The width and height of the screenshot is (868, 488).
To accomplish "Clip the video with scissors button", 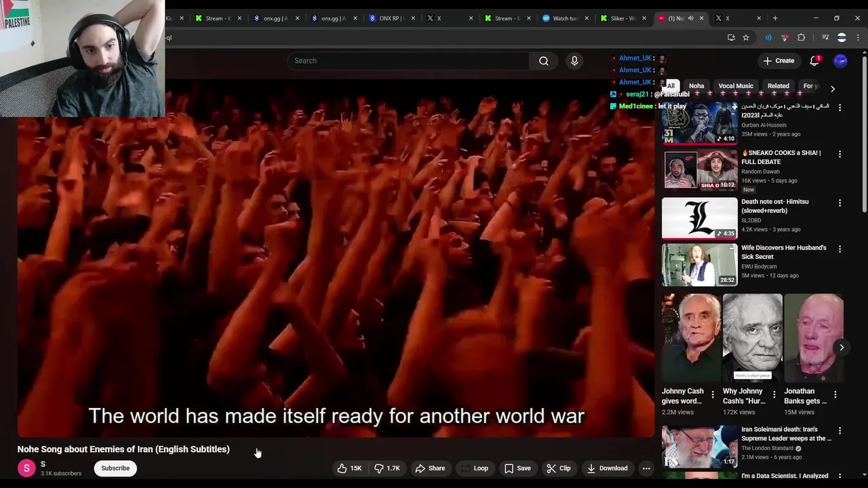I will click(559, 468).
